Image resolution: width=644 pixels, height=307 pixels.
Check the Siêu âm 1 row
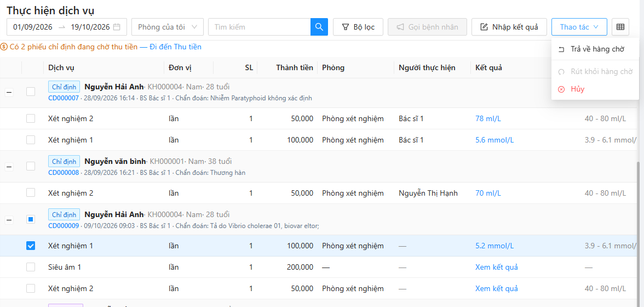(31, 267)
